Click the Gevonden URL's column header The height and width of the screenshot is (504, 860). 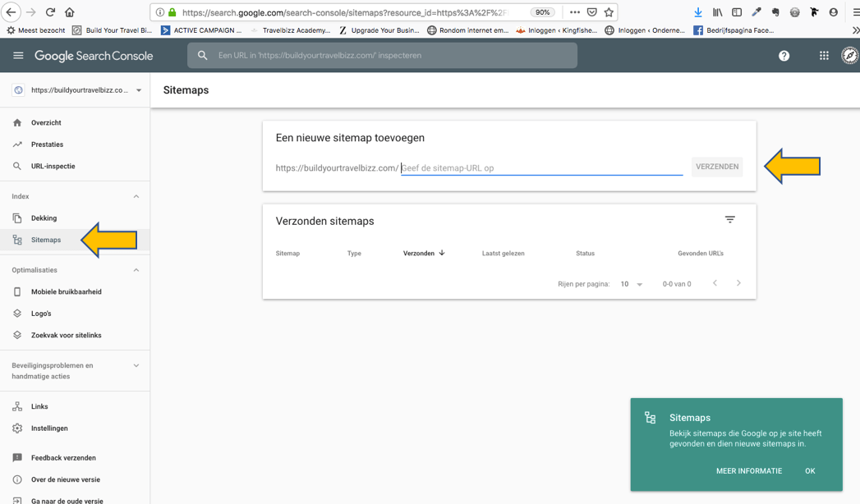(x=701, y=253)
